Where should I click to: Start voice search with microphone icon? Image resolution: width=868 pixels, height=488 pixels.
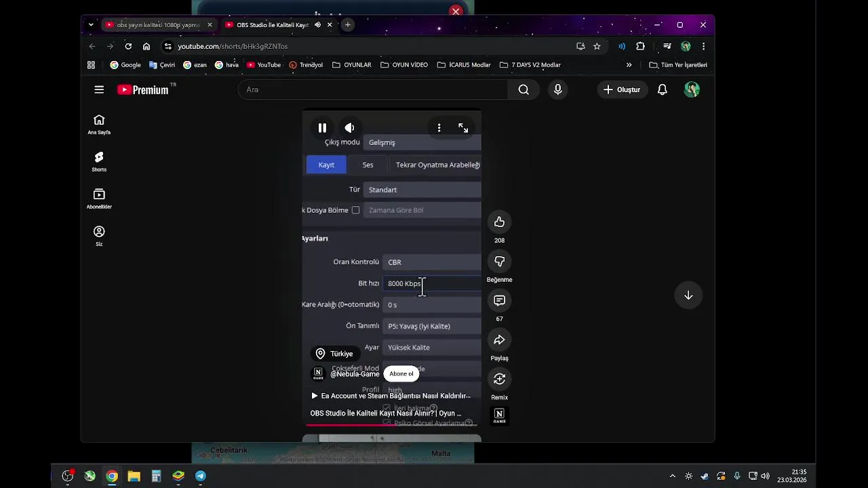557,89
